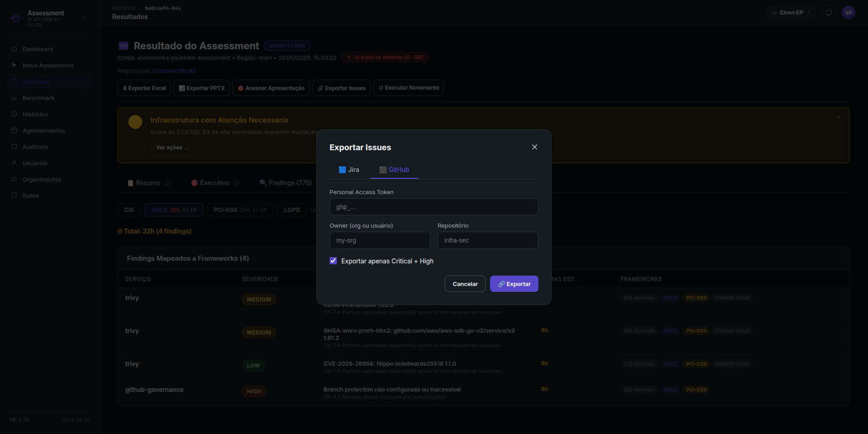This screenshot has height=434, width=868.
Task: Click Branch protection não configurada finding
Action: pos(392,390)
